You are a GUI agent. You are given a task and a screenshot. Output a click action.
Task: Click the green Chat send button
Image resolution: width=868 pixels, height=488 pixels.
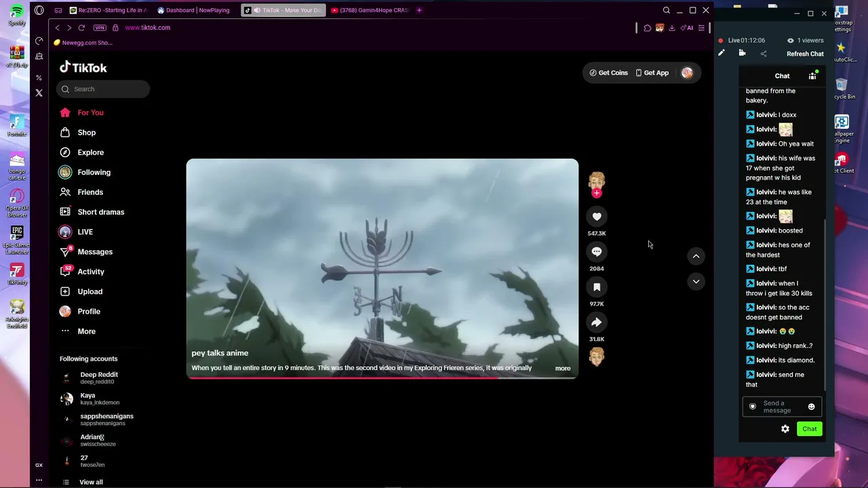pyautogui.click(x=810, y=429)
